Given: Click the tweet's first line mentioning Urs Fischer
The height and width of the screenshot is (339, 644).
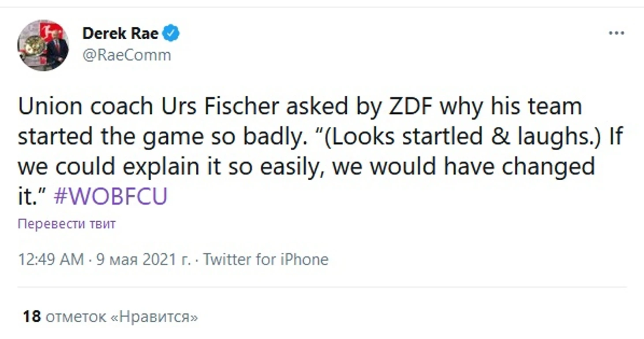Looking at the screenshot, I should (300, 108).
